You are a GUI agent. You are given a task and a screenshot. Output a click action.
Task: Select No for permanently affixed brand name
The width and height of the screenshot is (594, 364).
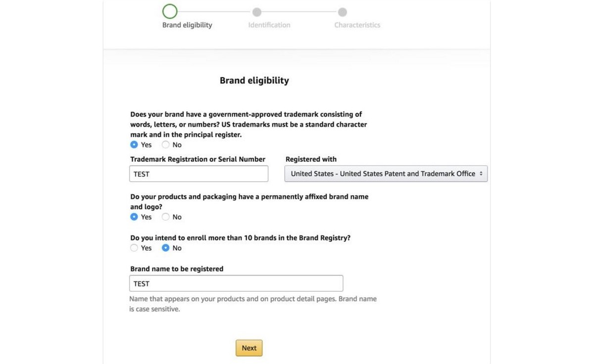(x=165, y=217)
